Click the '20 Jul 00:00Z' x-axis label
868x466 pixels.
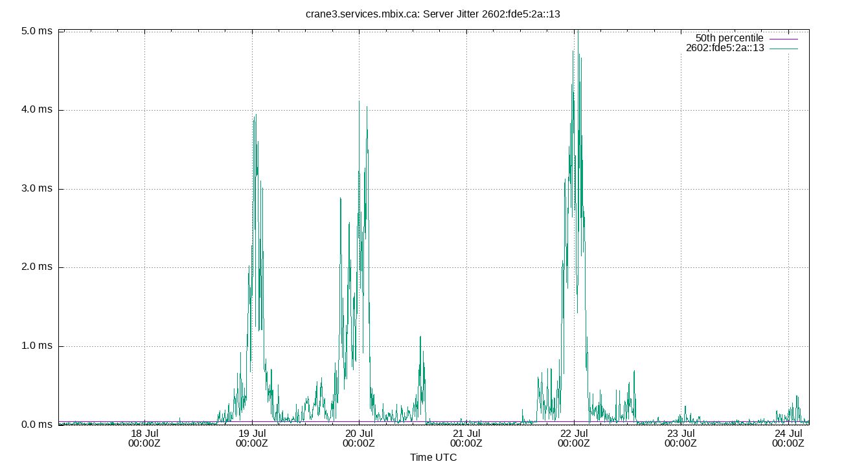(x=359, y=438)
